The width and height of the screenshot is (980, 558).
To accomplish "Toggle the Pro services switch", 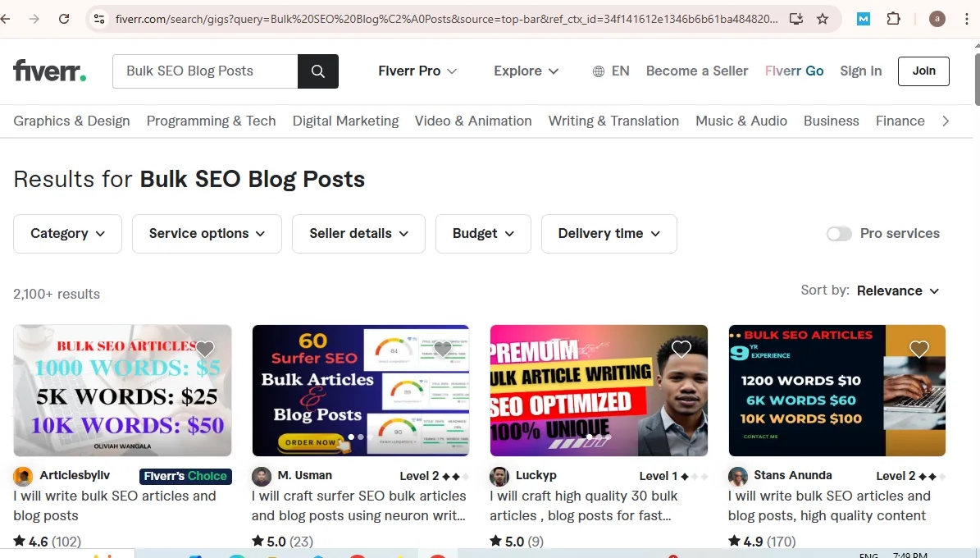I will click(x=839, y=233).
